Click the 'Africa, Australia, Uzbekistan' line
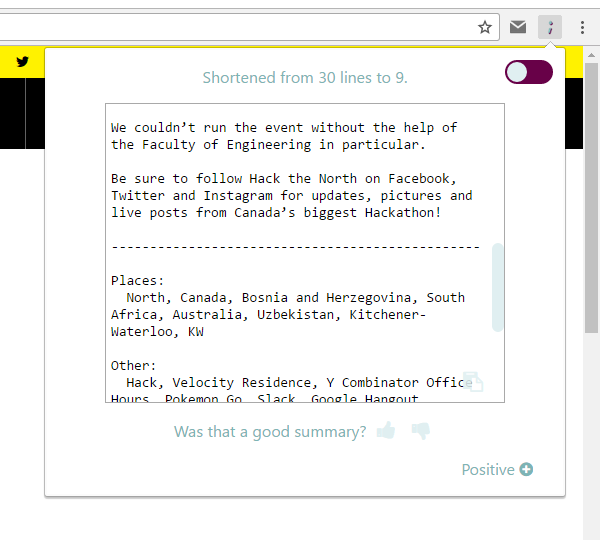This screenshot has height=540, width=600. coord(268,315)
